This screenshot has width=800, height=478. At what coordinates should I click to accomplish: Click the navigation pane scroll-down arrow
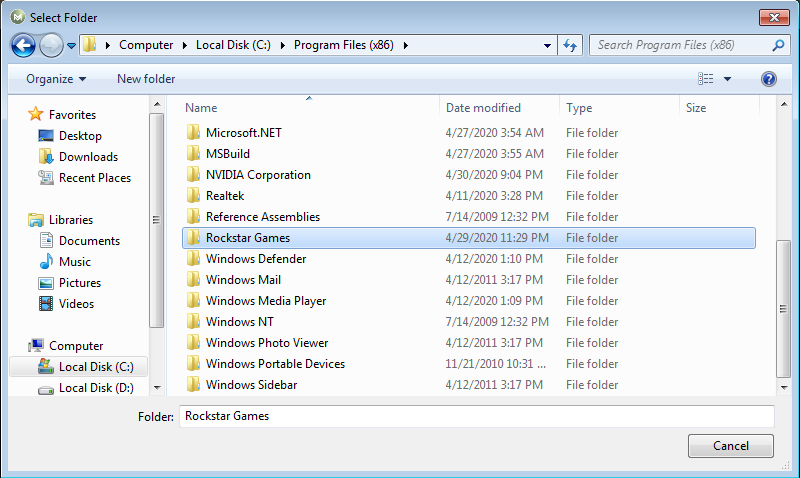point(157,388)
